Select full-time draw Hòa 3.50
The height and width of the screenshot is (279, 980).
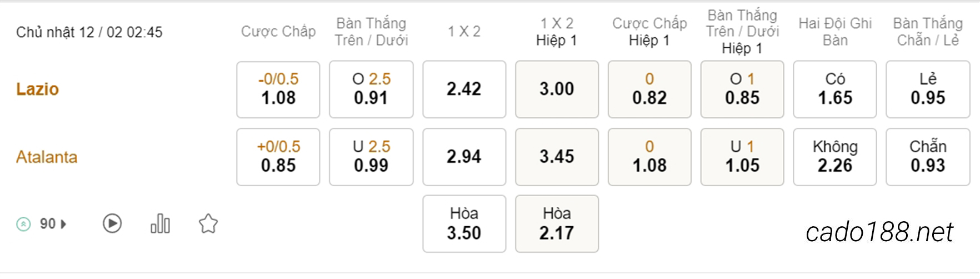(464, 223)
